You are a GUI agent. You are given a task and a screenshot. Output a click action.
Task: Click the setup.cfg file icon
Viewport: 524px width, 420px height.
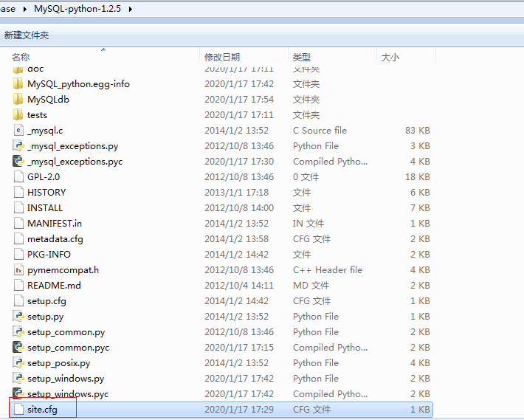pos(18,300)
